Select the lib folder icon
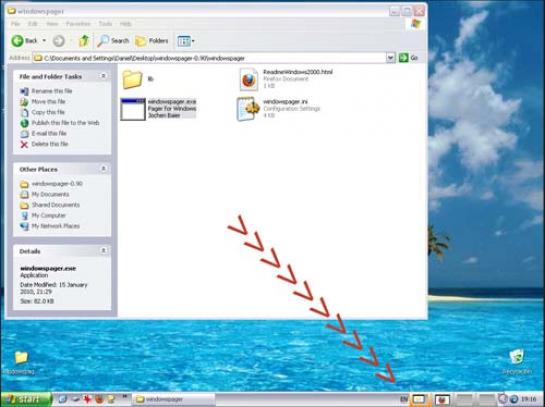The image size is (545, 407). (x=132, y=80)
